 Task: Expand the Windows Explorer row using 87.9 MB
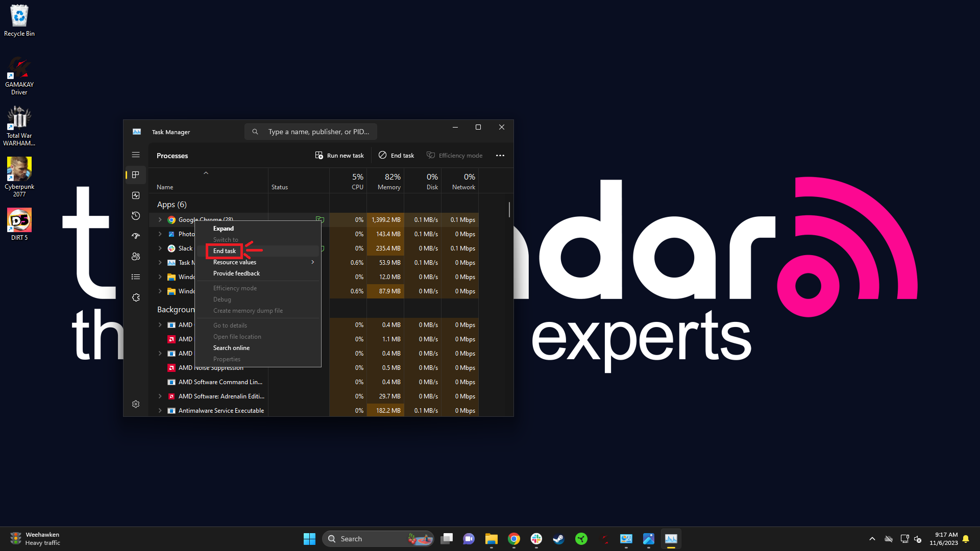tap(160, 291)
